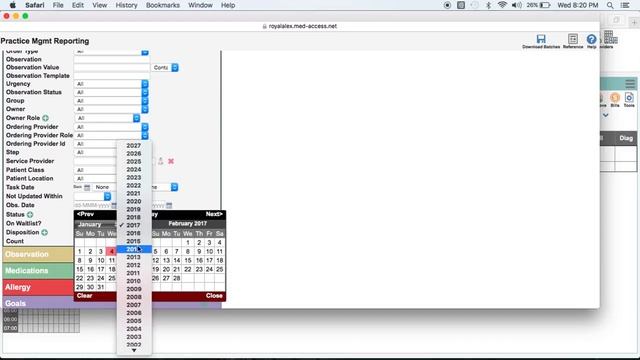640x360 pixels.
Task: Open Help question mark icon
Action: pos(591,39)
